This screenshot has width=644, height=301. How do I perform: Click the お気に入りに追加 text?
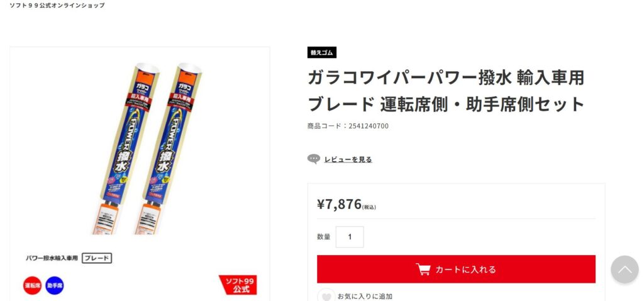(365, 296)
